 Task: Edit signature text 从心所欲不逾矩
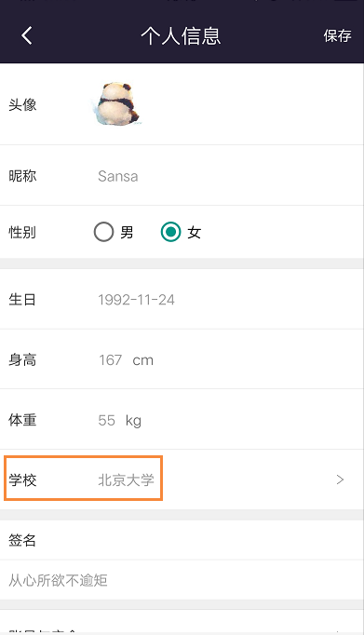(x=58, y=580)
